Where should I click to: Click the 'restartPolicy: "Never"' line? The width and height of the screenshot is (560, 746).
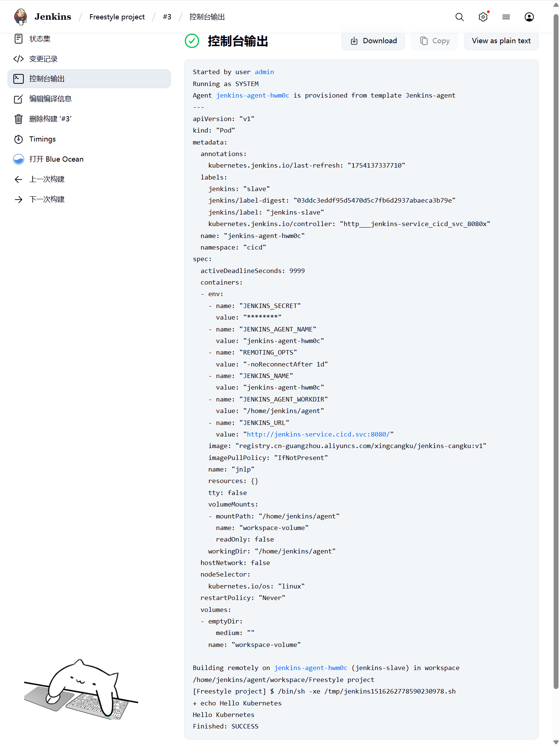(243, 598)
